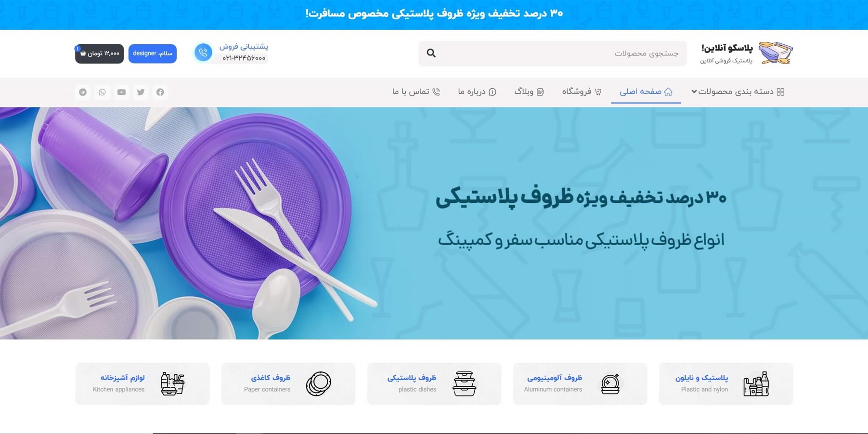Click the YouTube social icon

121,92
